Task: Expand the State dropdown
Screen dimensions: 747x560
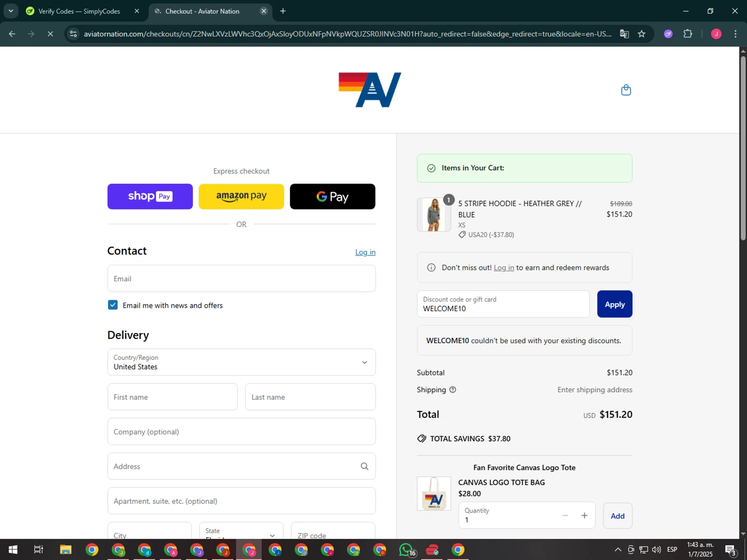Action: tap(241, 531)
